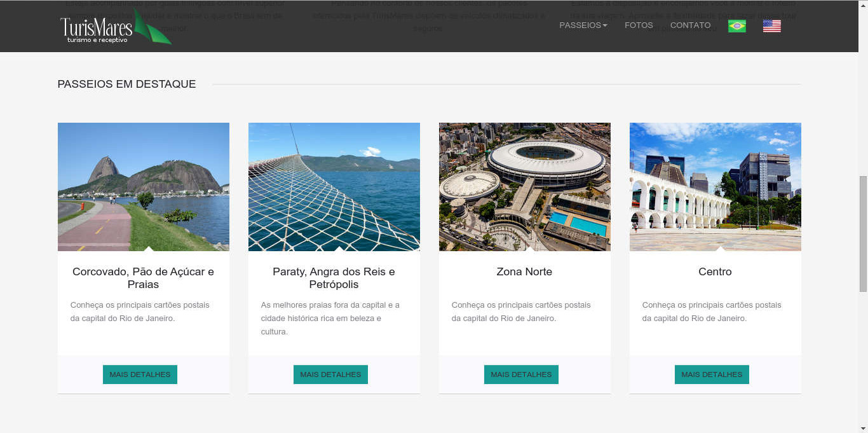Click the Corcovado card description text
Screen dimensions: 868x433
point(140,312)
